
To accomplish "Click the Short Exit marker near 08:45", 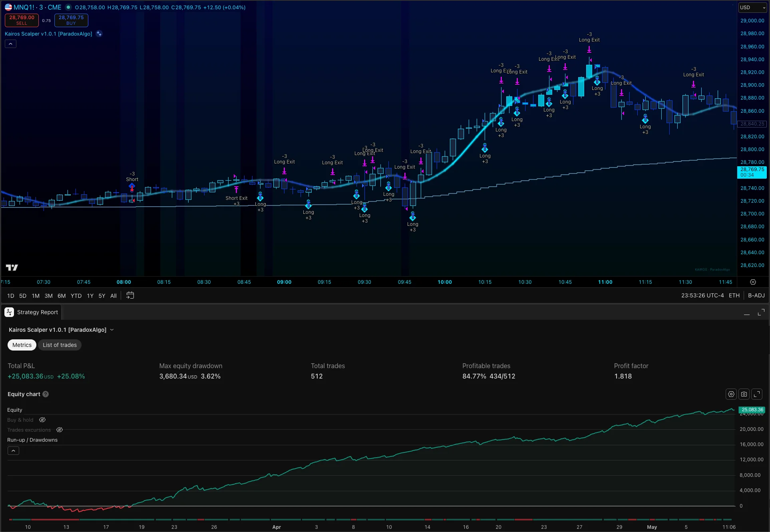I will [x=236, y=189].
